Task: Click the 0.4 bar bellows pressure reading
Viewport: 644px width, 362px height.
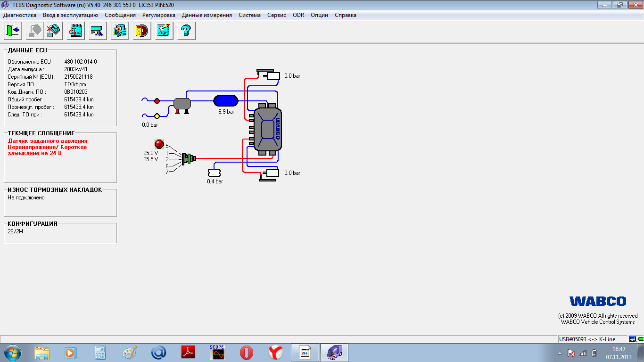Action: pos(215,181)
